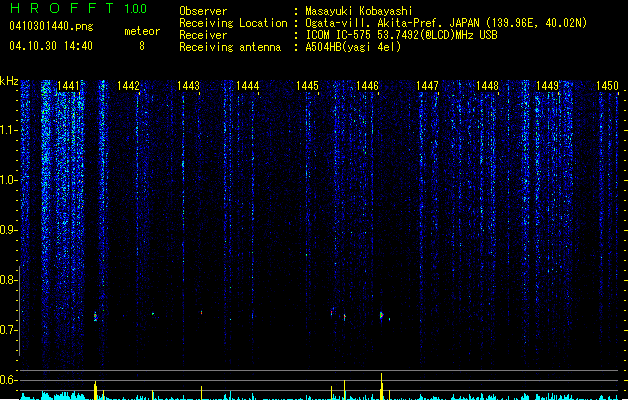Click the bright meteor echo below the 1446 marker
This screenshot has height=400, width=629.
coord(381,315)
